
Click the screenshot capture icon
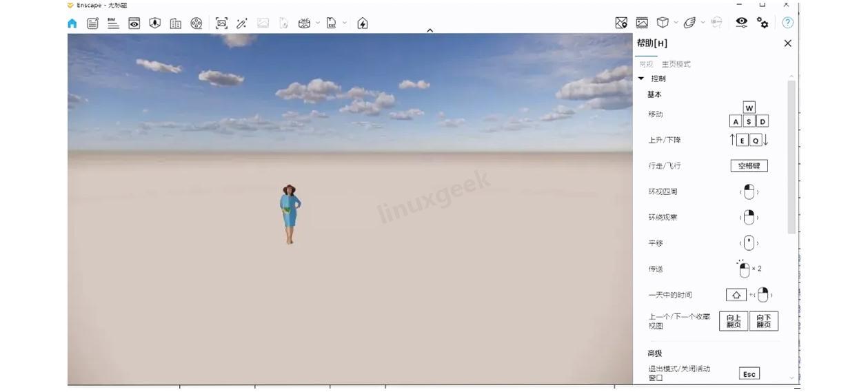click(221, 23)
